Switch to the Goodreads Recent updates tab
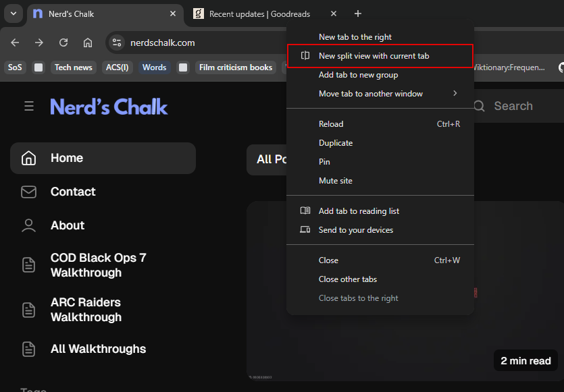The width and height of the screenshot is (564, 392). click(259, 13)
